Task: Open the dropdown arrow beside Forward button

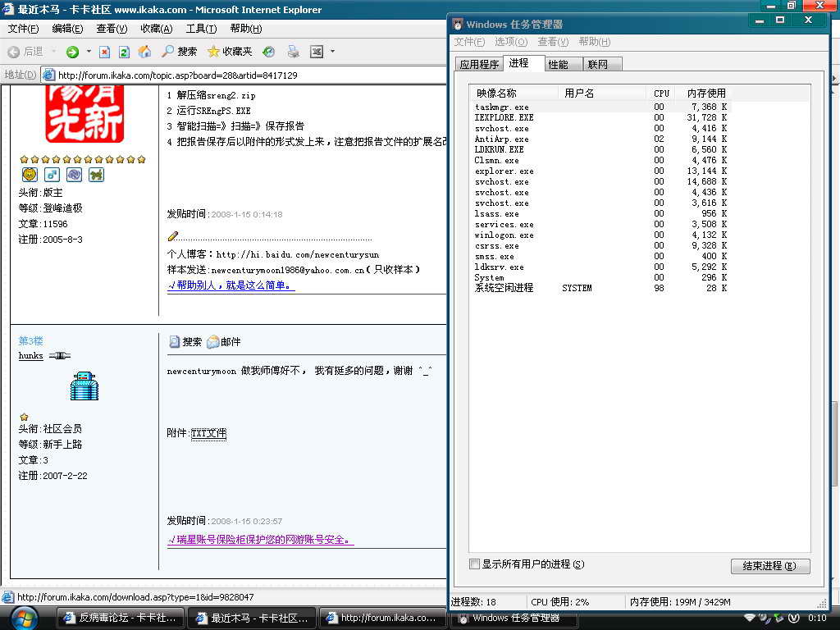Action: point(89,52)
